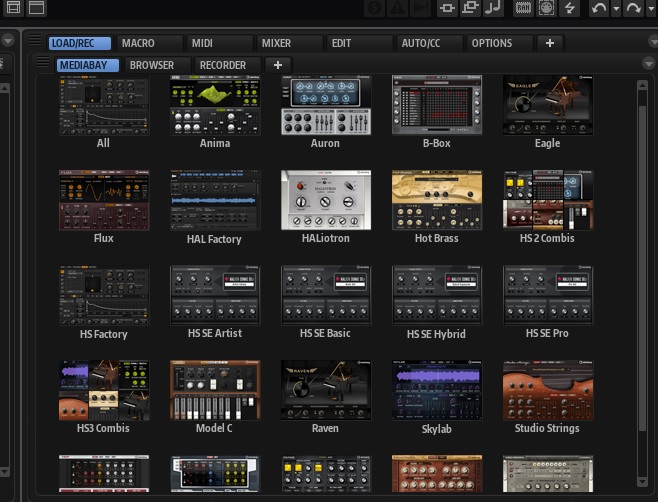Toggle the warning triangle indicator
This screenshot has width=658, height=502.
pos(397,8)
